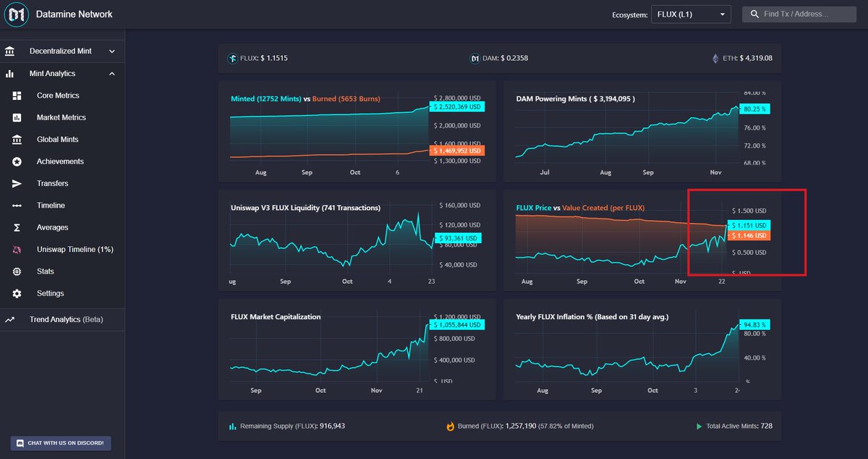Click the FLUX token icon in price bar
The image size is (868, 459).
click(233, 58)
